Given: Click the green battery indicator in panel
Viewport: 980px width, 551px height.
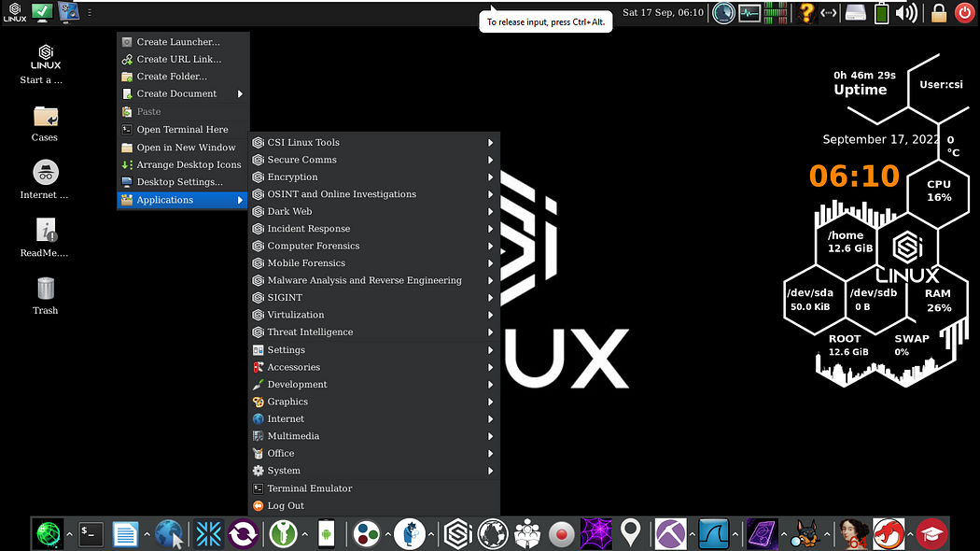Looking at the screenshot, I should (881, 13).
